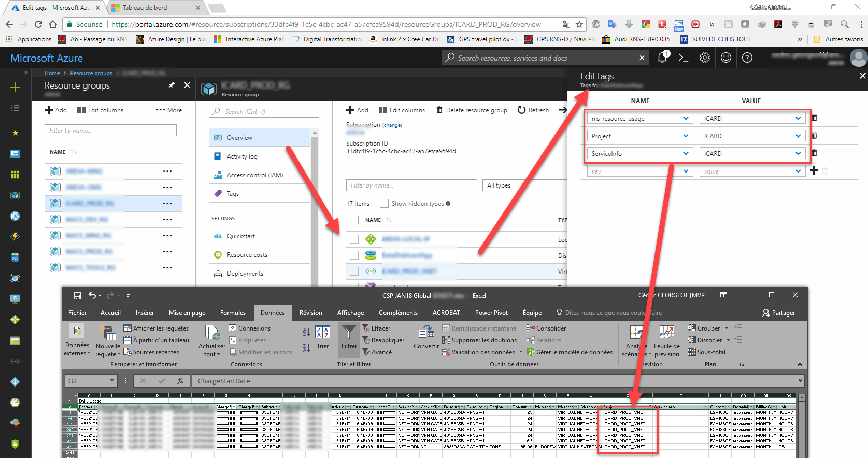Screen dimensions: 868x458
Task: Open All types filter dropdown
Action: tap(524, 185)
